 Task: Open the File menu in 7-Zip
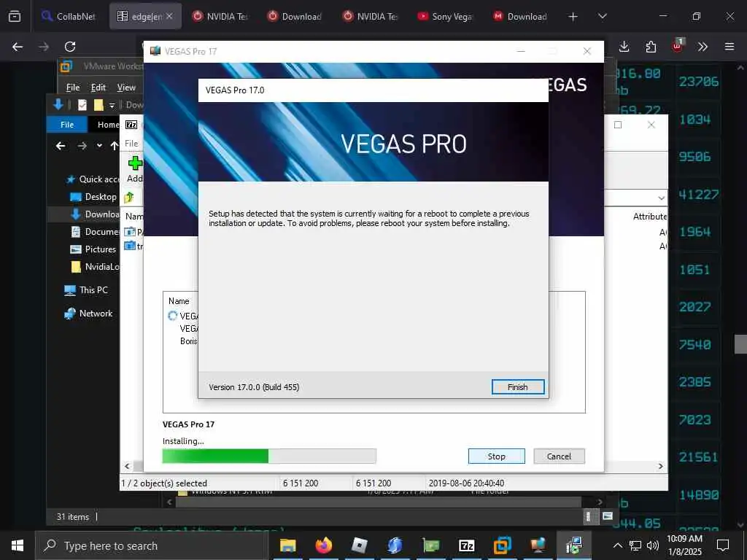(131, 144)
